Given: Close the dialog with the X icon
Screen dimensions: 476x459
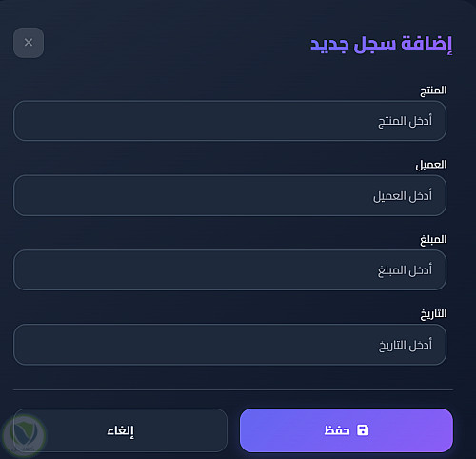Looking at the screenshot, I should [29, 43].
